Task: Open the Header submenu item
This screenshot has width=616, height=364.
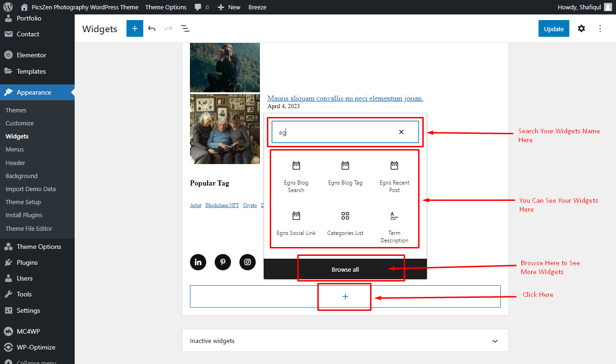Action: 15,163
